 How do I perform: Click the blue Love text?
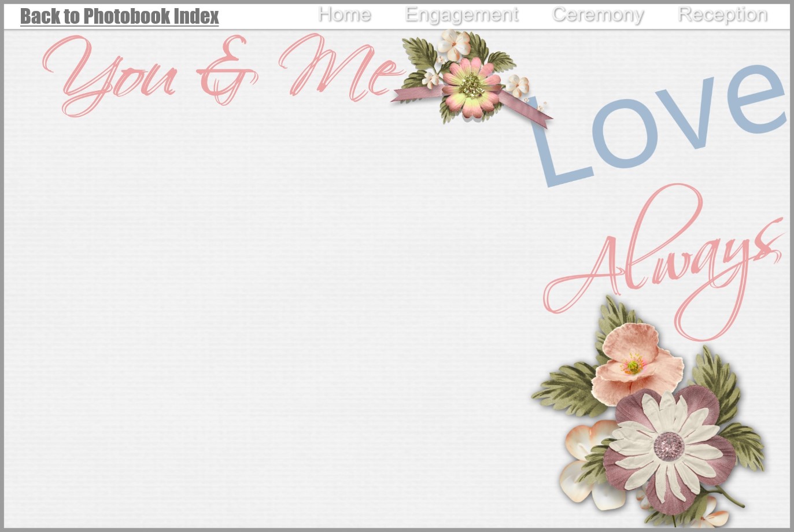(x=659, y=127)
